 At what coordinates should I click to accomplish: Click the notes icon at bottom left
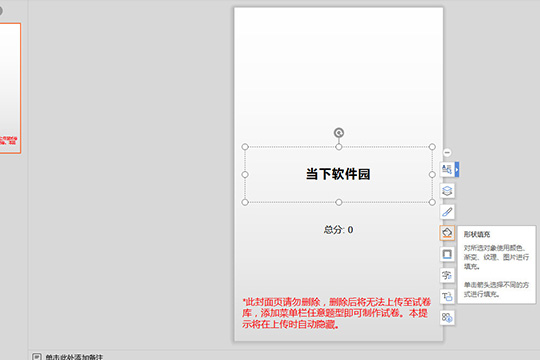37,357
